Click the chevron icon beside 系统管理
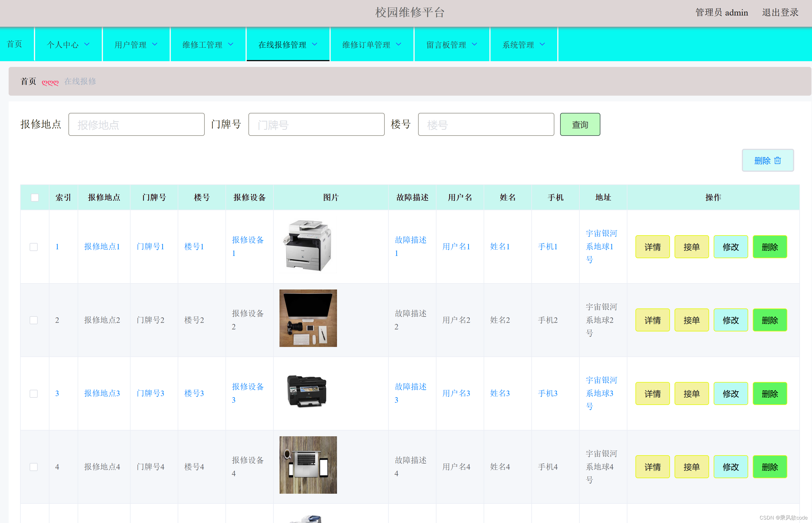The image size is (812, 523). coord(543,45)
